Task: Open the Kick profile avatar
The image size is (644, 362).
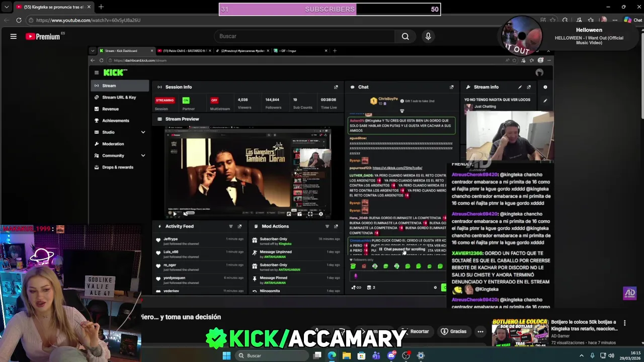Action: click(x=539, y=72)
